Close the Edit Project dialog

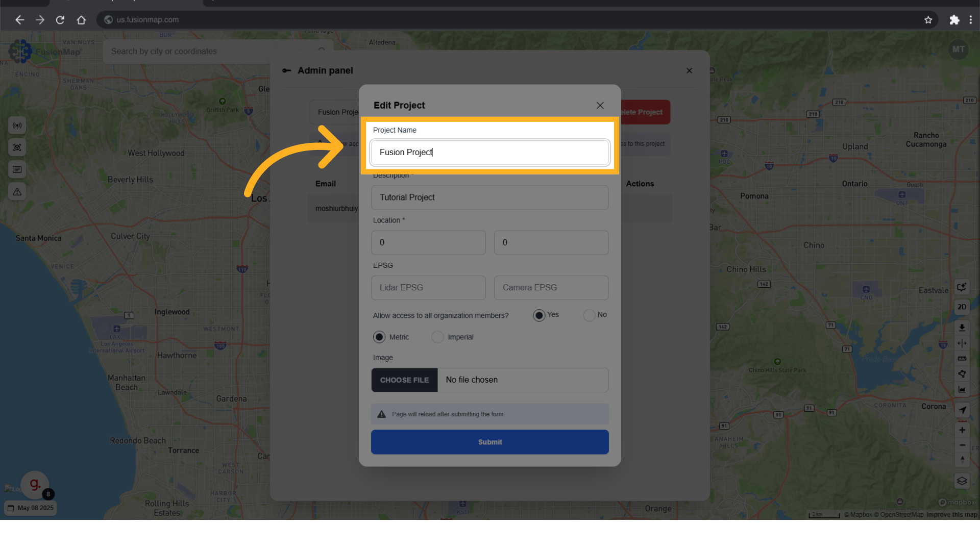(600, 106)
